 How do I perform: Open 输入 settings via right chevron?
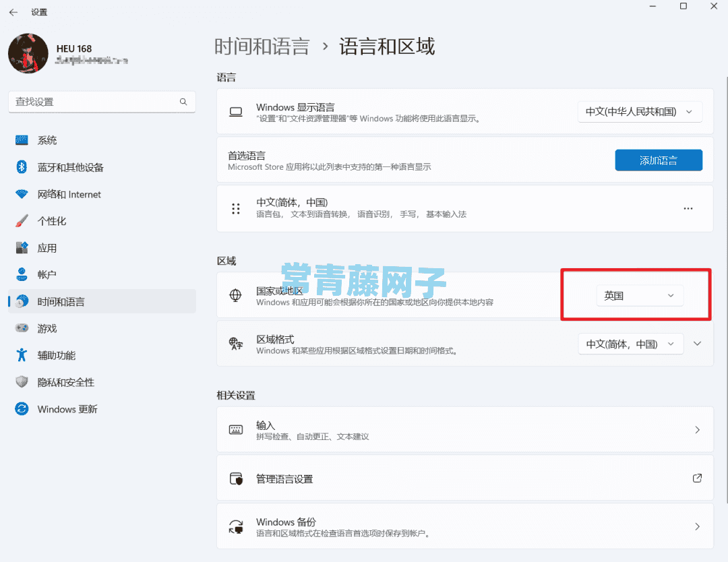tap(698, 430)
